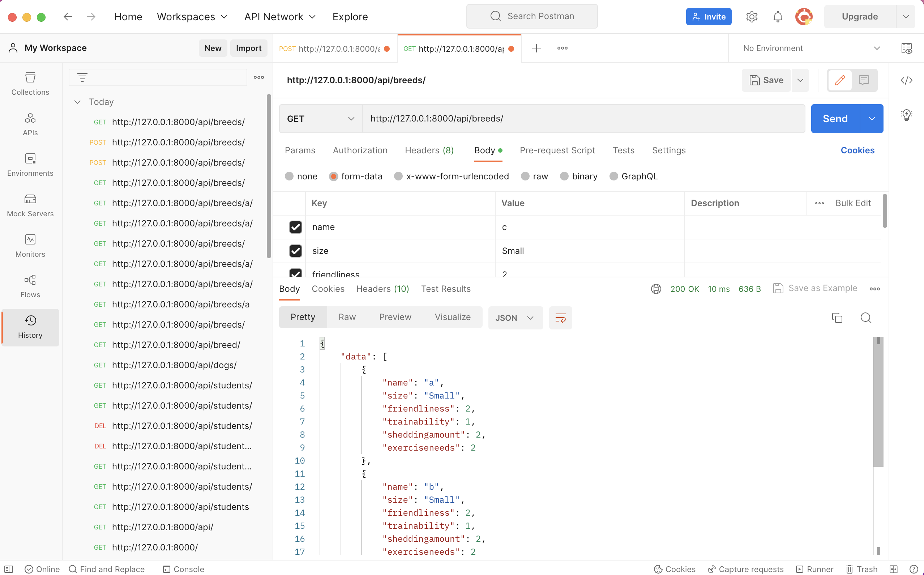Select the raw radio button
The width and height of the screenshot is (924, 575).
(526, 176)
